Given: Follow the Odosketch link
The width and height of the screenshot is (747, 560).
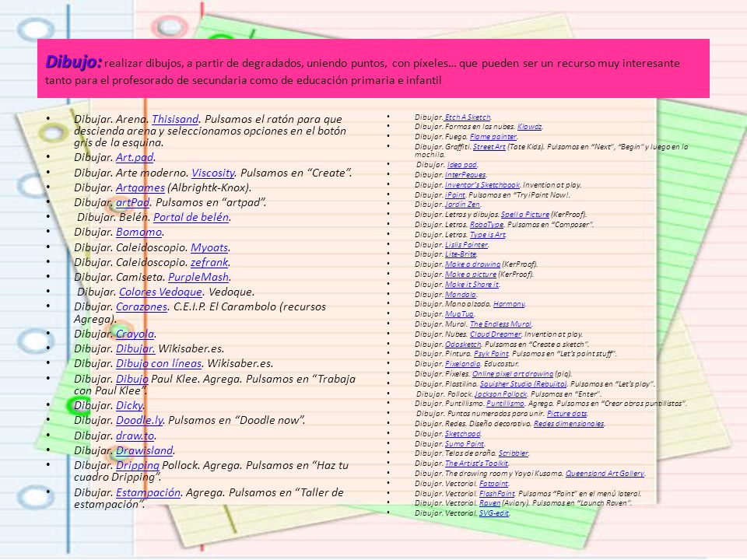Looking at the screenshot, I should tap(463, 345).
